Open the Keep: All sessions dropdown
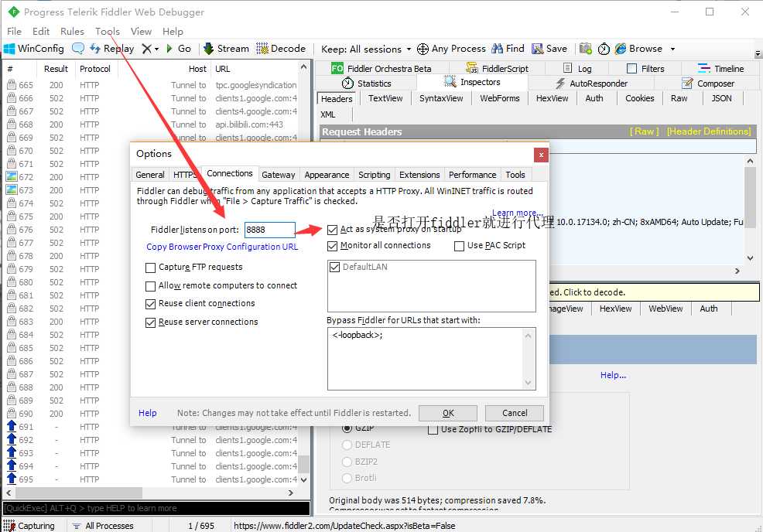Screen dimensions: 763x532 point(366,49)
